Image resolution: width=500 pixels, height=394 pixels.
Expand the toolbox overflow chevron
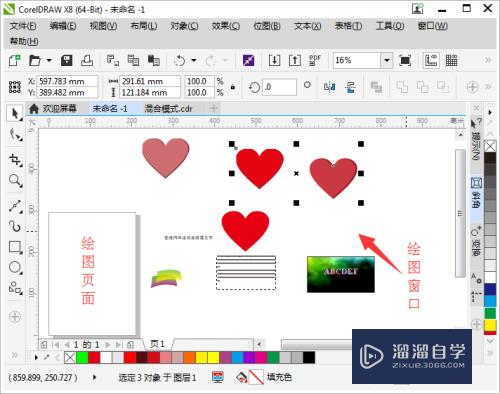point(15,355)
